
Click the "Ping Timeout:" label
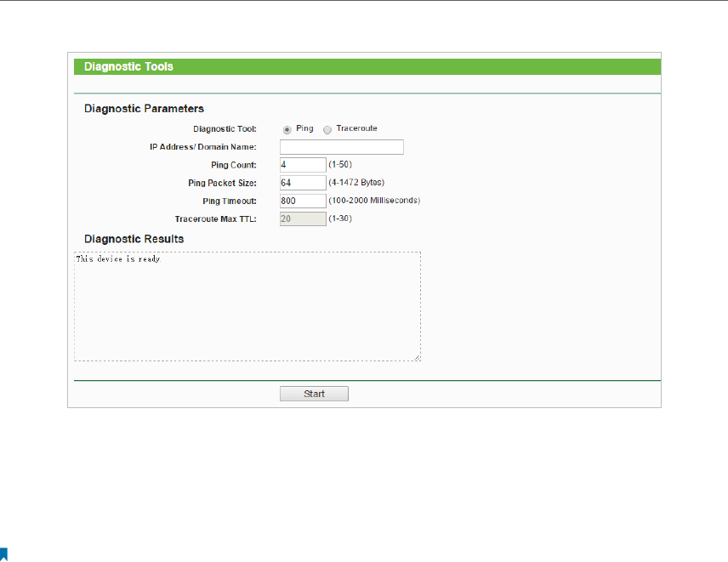click(x=230, y=202)
